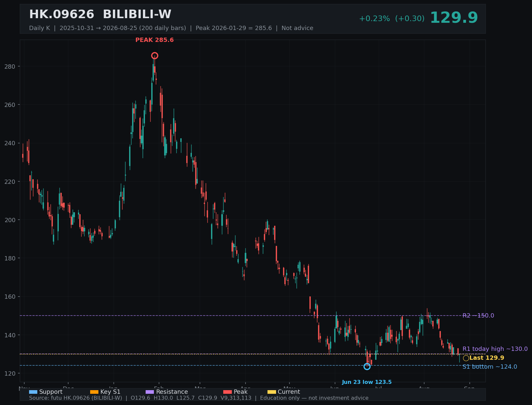Click the blue Support legend swatch
This screenshot has height=405, width=532.
pyautogui.click(x=33, y=392)
